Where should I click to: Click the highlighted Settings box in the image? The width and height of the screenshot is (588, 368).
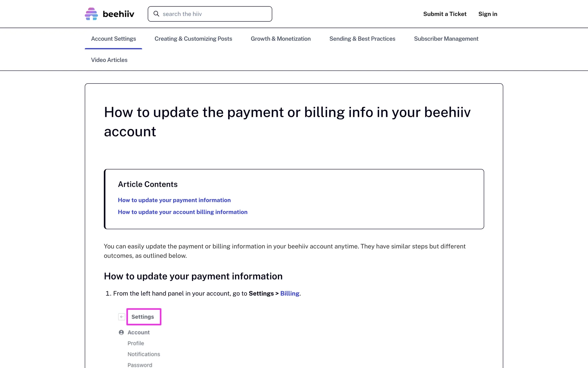pos(144,317)
